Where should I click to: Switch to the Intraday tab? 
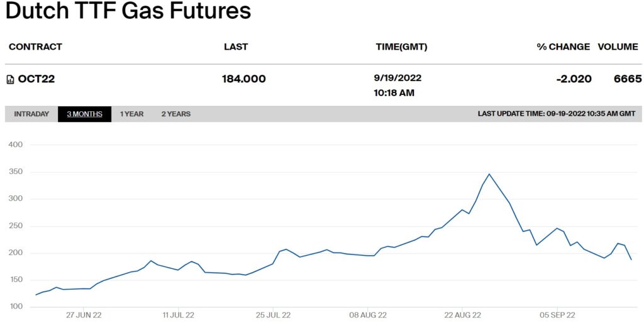[31, 114]
